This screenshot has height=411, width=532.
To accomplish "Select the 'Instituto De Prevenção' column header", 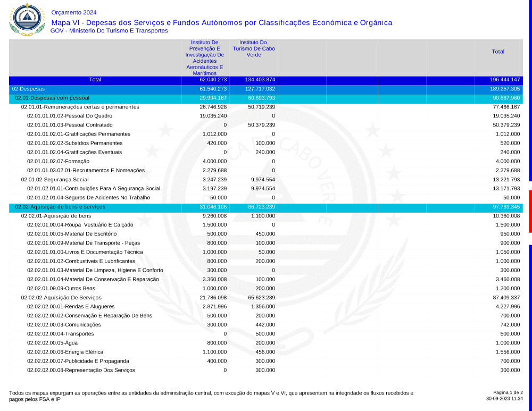I will point(205,57).
